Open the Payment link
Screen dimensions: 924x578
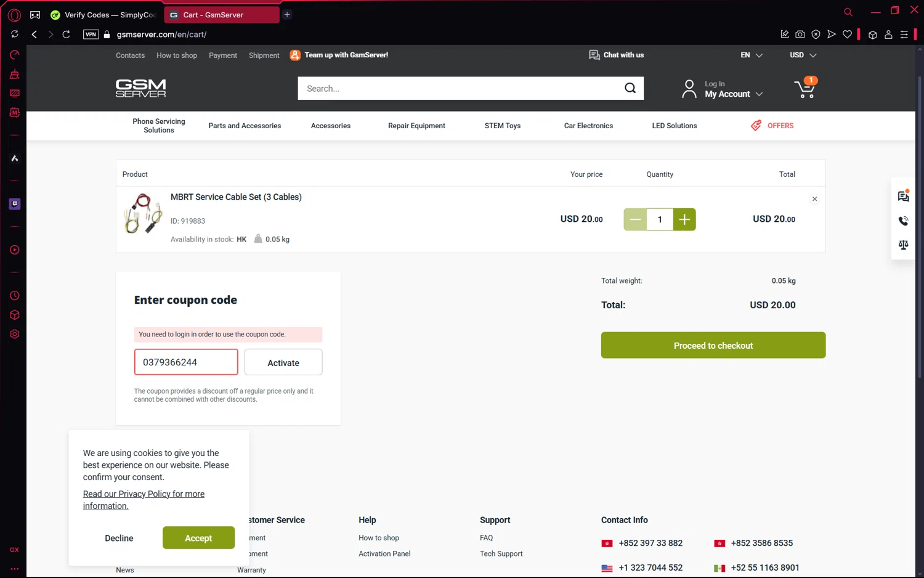coord(223,55)
